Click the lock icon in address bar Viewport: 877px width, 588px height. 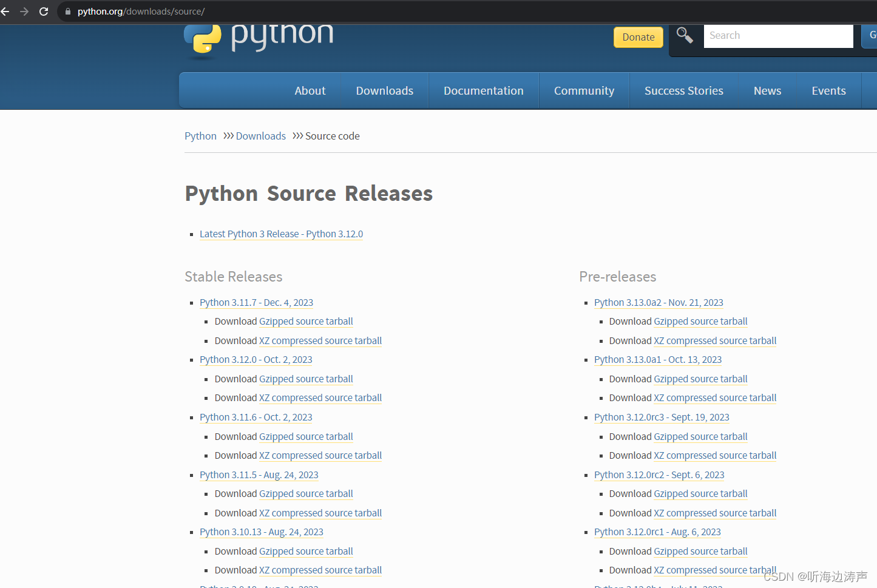68,12
